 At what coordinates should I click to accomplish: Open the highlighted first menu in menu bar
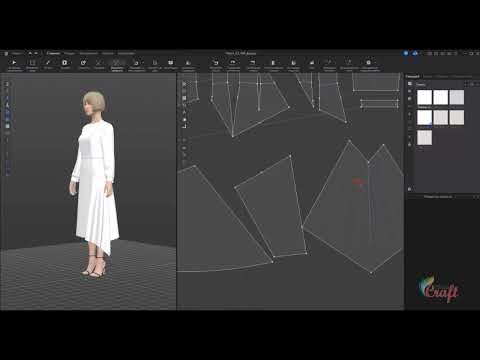point(53,53)
